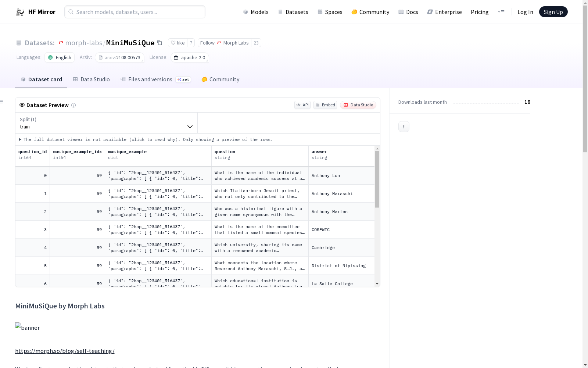The image size is (588, 368).
Task: Open the Docs page
Action: [x=408, y=12]
